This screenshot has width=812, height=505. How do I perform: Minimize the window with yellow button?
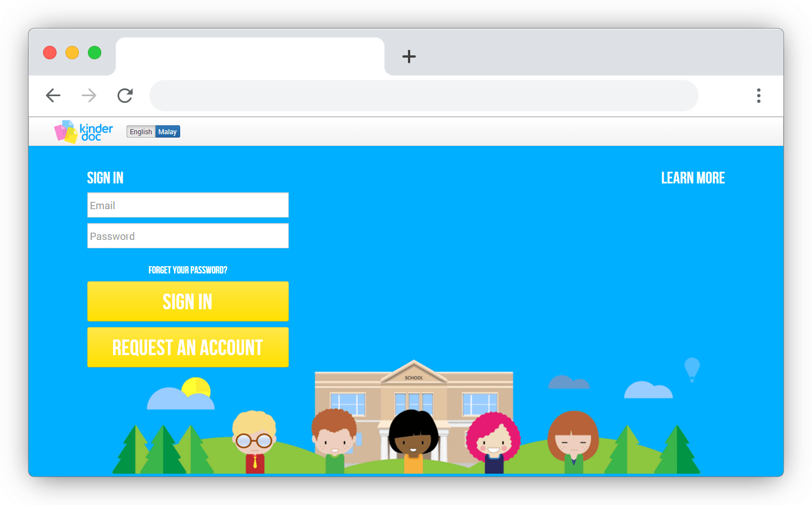[72, 53]
